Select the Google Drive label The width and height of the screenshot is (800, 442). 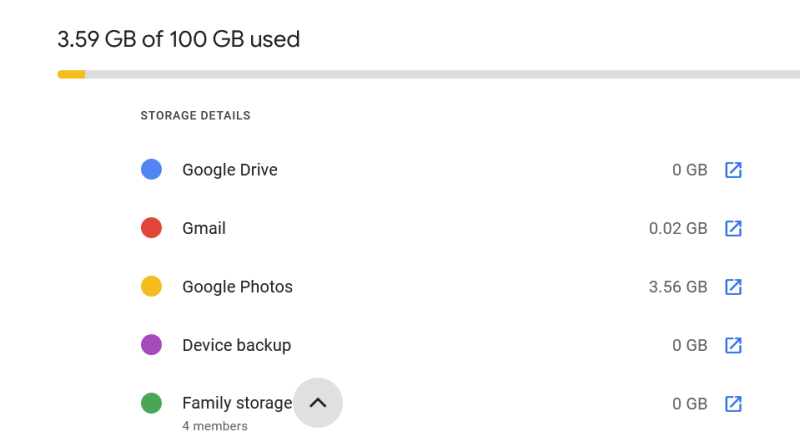pyautogui.click(x=229, y=170)
